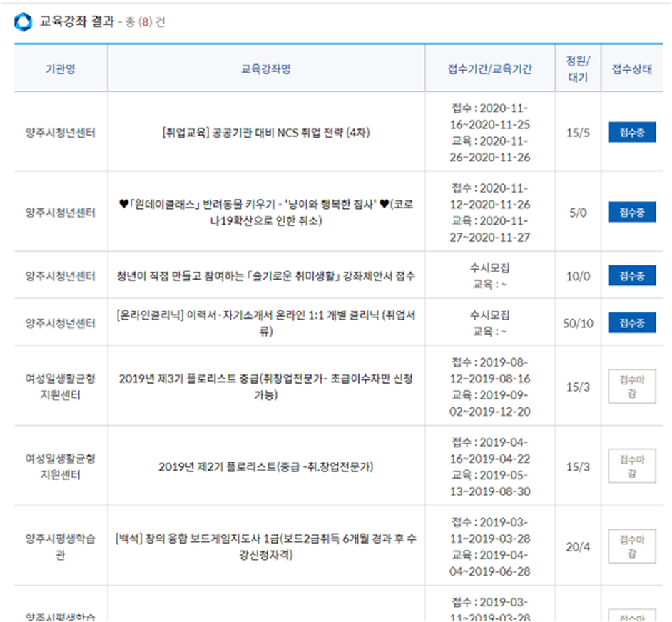Click capacity value 50/10
The height and width of the screenshot is (622, 672).
(578, 323)
